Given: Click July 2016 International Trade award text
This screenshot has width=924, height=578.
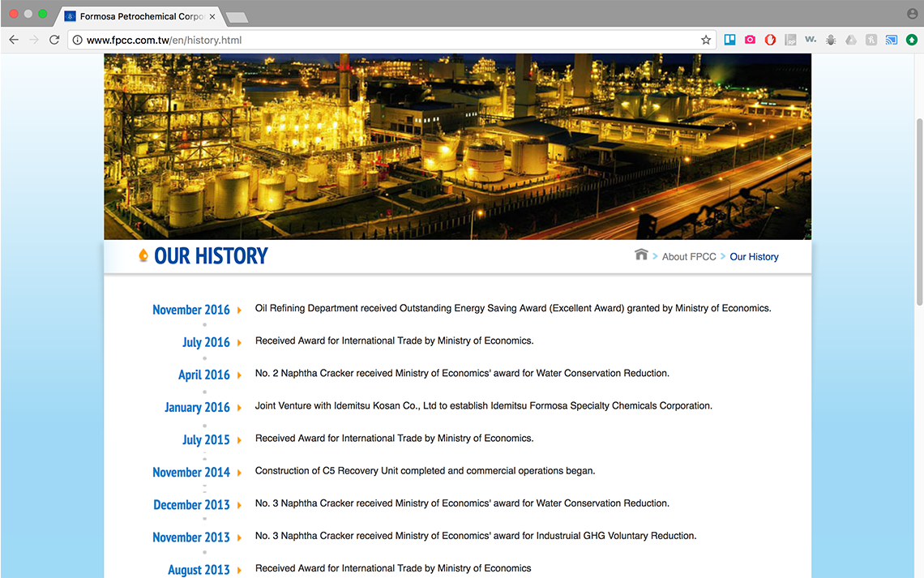Looking at the screenshot, I should tap(394, 340).
